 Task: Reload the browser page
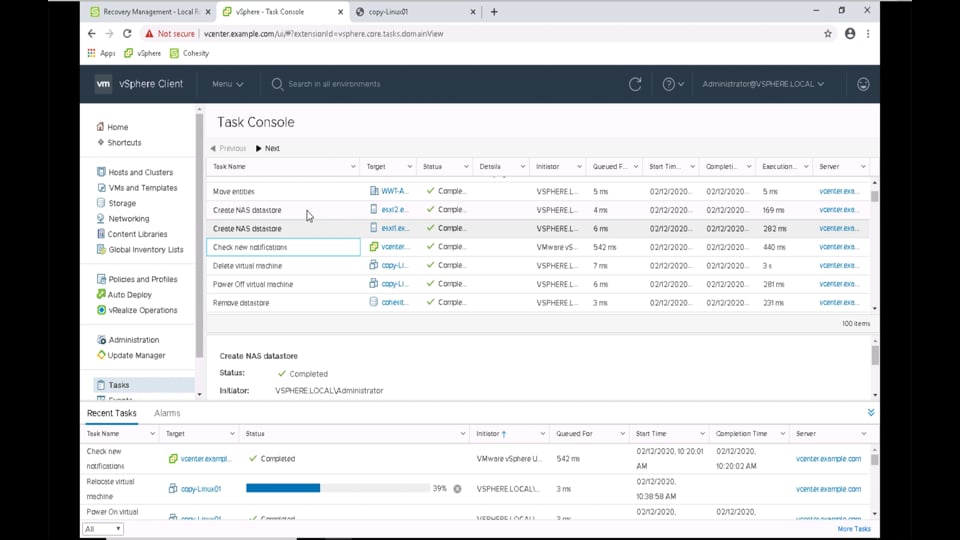click(x=127, y=34)
